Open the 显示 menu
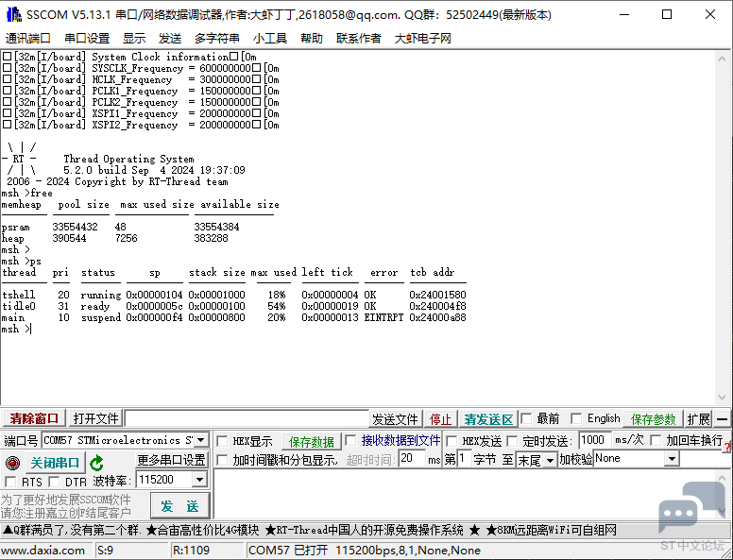 pos(134,39)
